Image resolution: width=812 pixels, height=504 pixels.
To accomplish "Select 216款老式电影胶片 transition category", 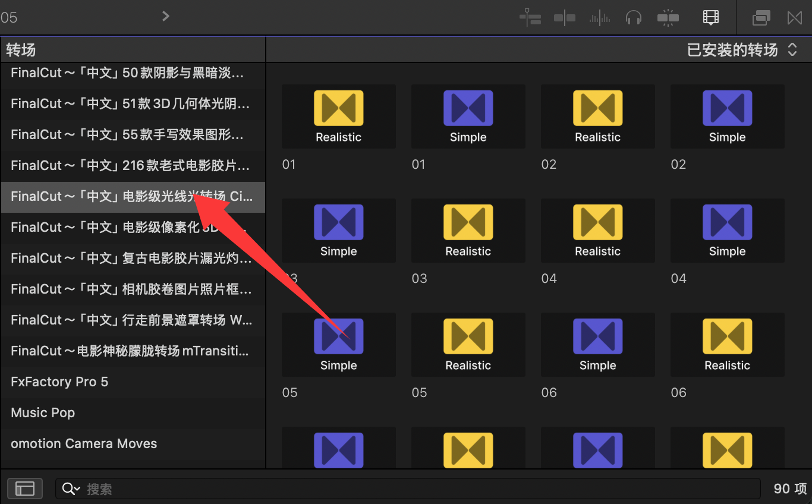I will click(x=130, y=165).
